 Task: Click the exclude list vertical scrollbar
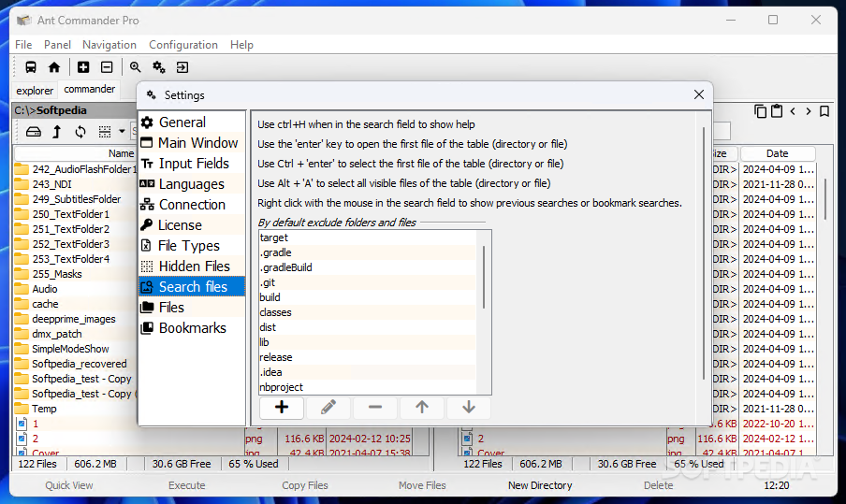(x=484, y=278)
